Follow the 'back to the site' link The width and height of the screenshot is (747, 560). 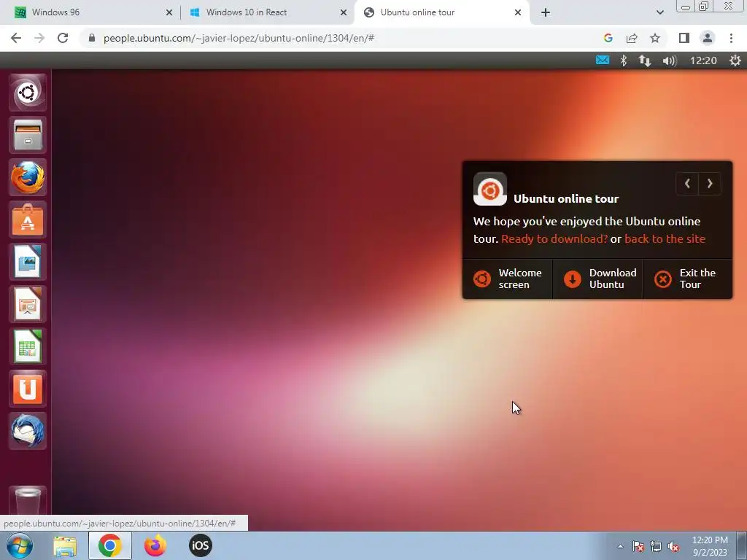tap(665, 239)
